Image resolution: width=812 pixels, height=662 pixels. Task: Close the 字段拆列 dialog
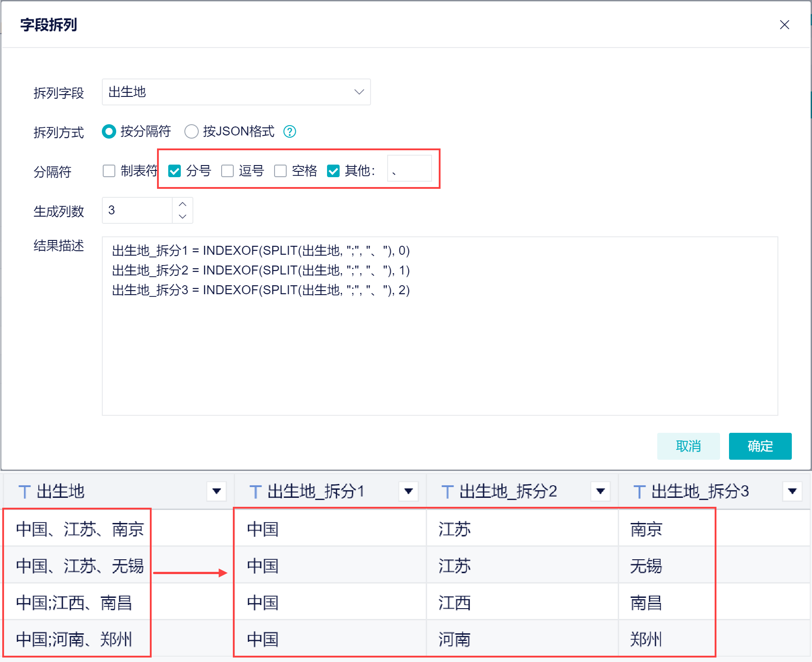point(784,25)
